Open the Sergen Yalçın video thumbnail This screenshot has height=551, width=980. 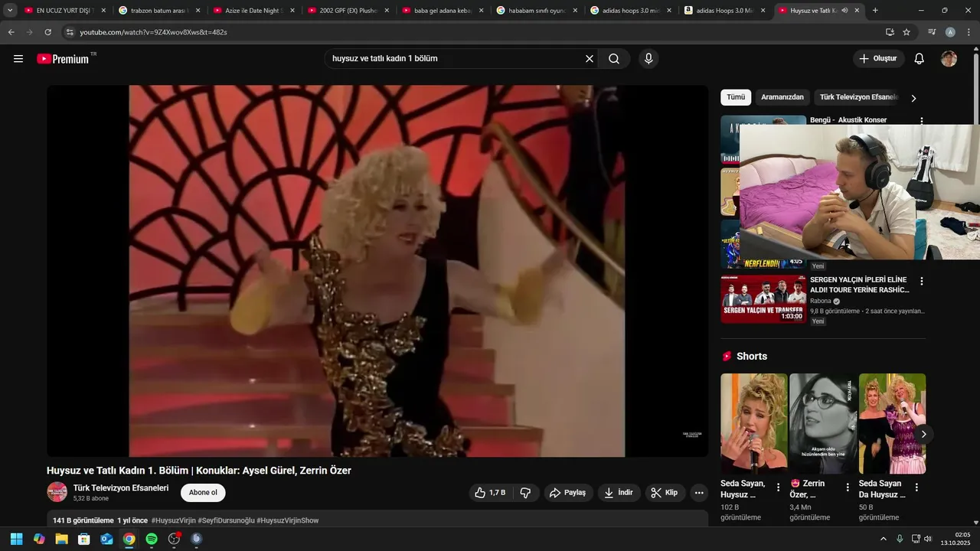(x=763, y=299)
